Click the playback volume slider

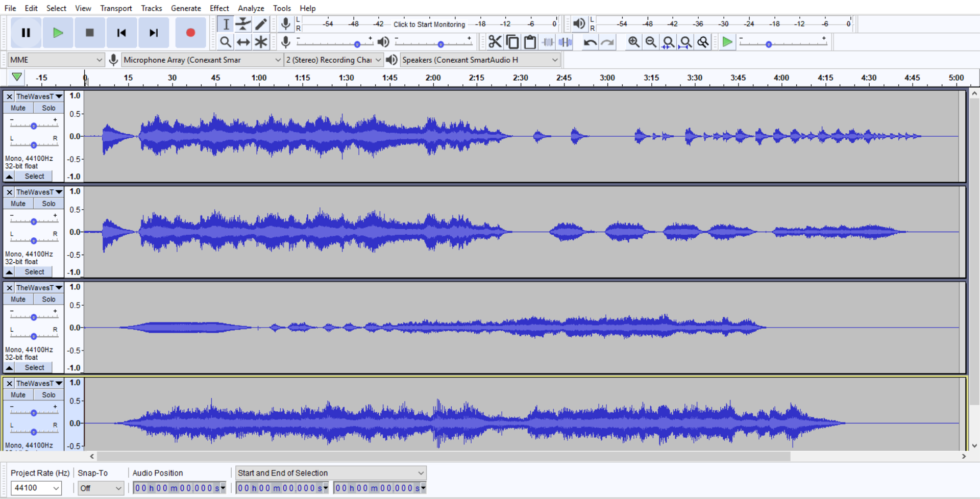click(433, 43)
